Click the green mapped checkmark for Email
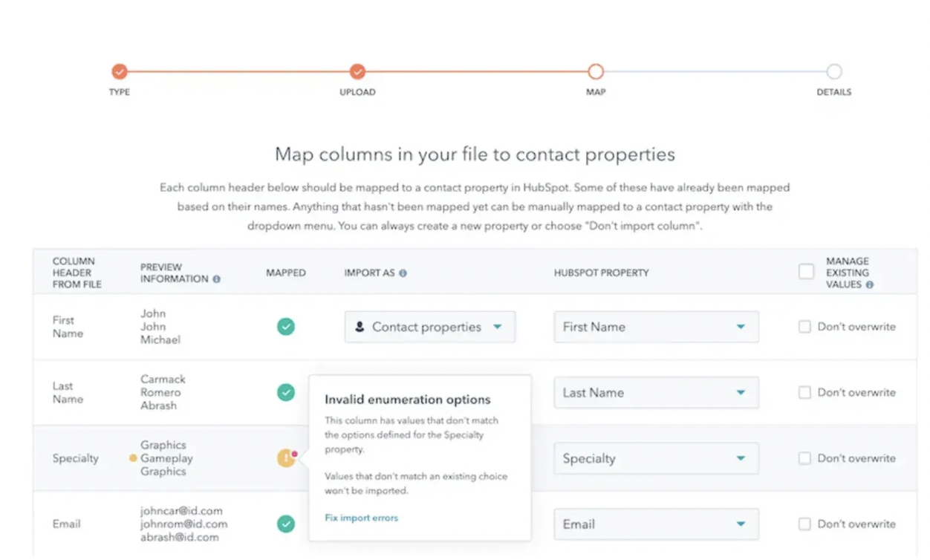 (286, 524)
